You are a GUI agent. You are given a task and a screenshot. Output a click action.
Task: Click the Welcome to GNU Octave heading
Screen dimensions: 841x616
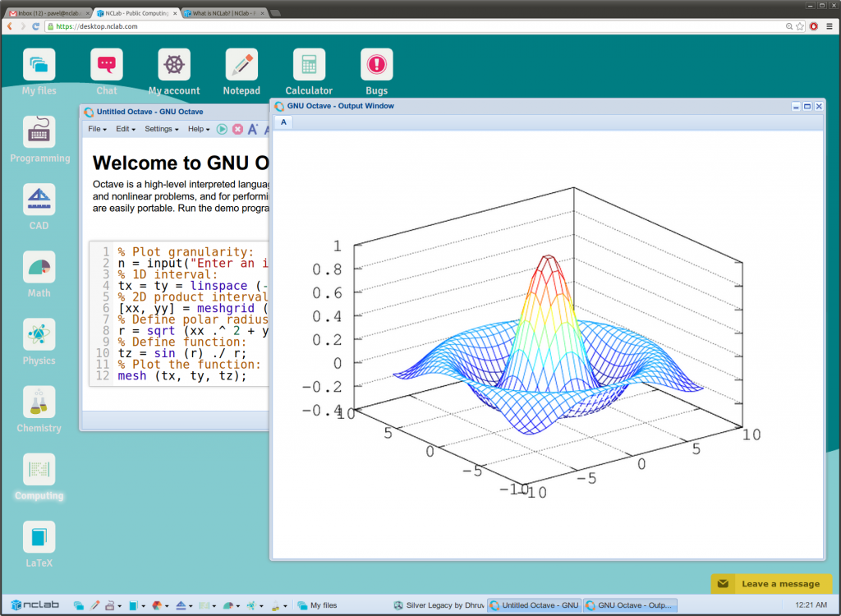point(181,163)
